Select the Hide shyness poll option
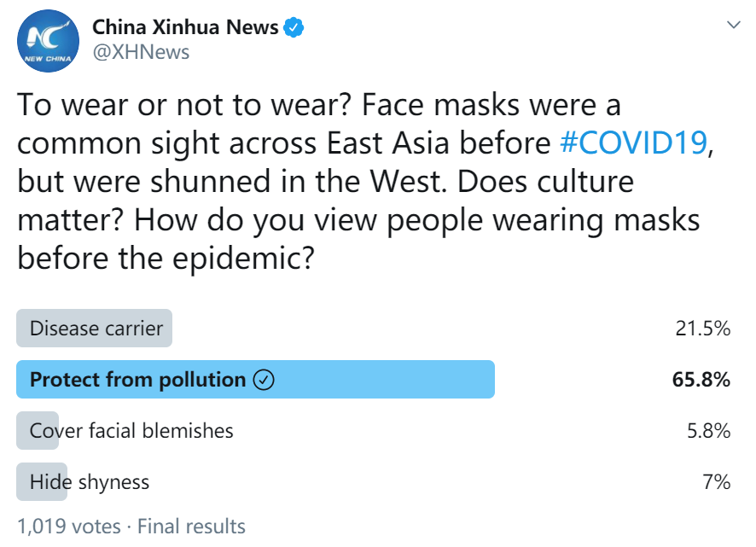This screenshot has height=547, width=756. click(90, 482)
